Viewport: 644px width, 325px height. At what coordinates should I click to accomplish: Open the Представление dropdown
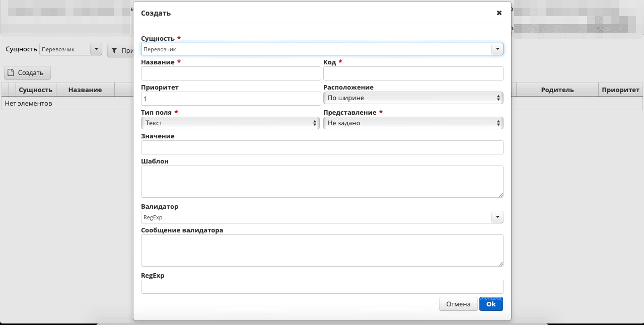point(413,123)
